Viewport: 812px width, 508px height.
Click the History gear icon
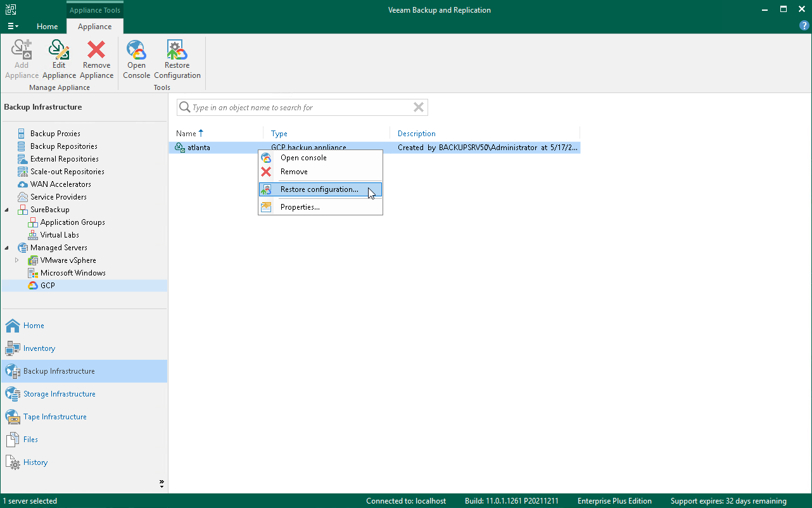(x=13, y=462)
